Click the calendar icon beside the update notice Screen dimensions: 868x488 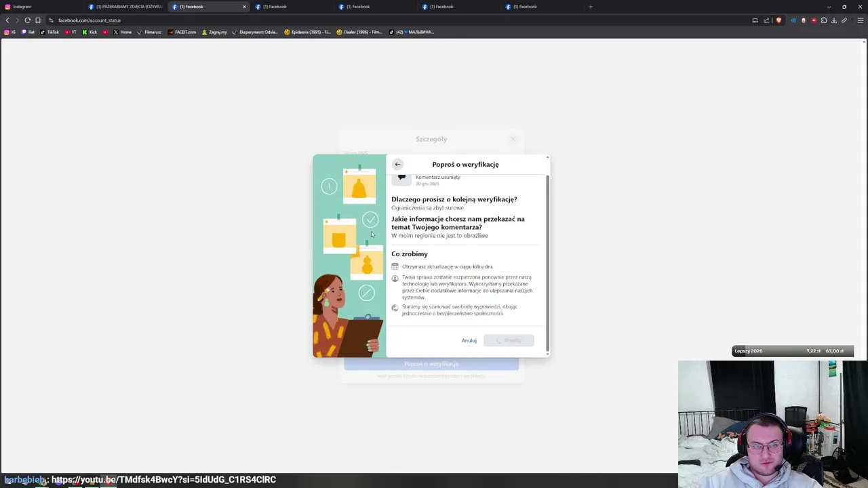pos(395,266)
